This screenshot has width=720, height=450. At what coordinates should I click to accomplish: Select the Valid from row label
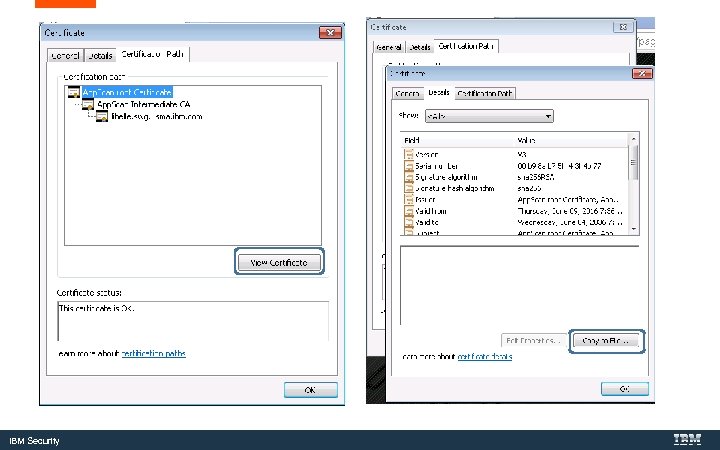(x=431, y=211)
